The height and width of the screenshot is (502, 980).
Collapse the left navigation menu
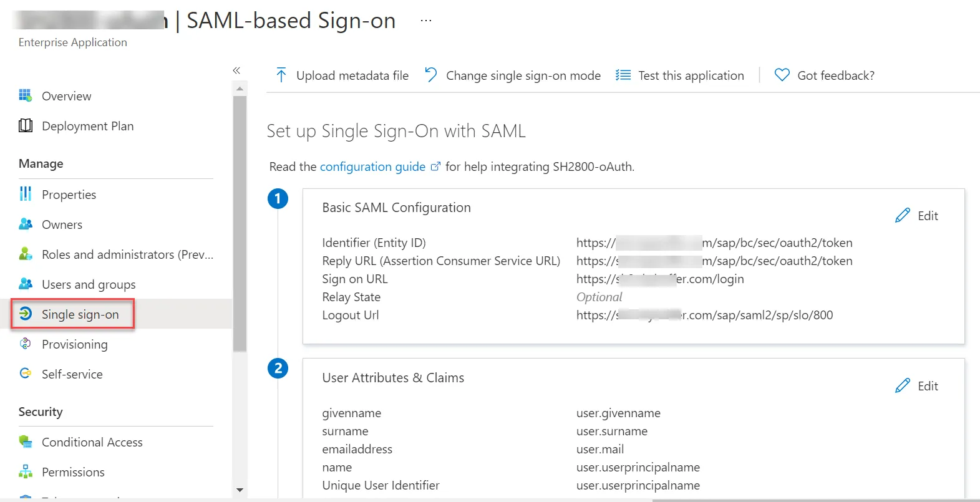pyautogui.click(x=236, y=70)
